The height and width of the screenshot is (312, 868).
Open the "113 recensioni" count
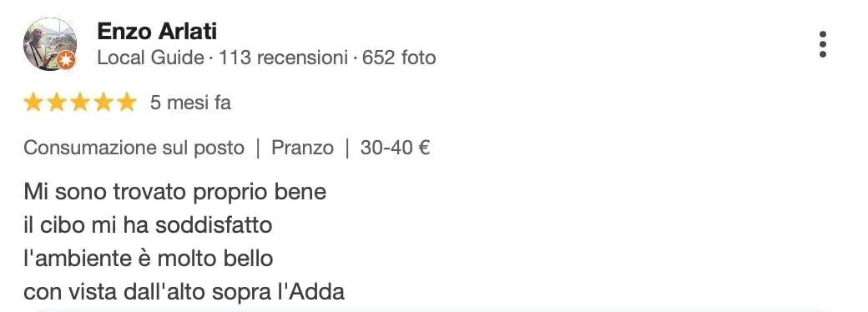(x=284, y=58)
